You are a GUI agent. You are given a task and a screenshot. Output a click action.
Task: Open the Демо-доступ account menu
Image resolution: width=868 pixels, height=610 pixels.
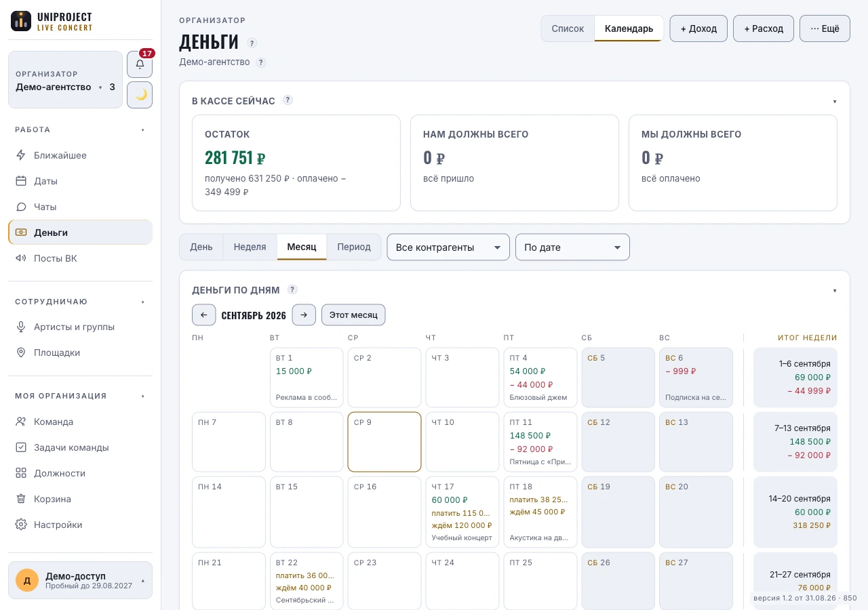click(x=80, y=580)
